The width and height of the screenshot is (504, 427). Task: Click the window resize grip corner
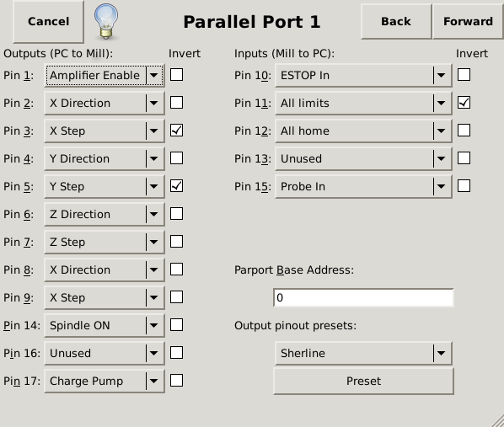pos(498,421)
